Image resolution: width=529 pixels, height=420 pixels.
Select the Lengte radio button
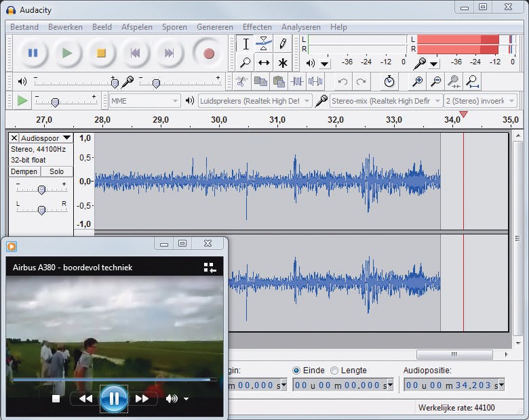click(x=334, y=371)
